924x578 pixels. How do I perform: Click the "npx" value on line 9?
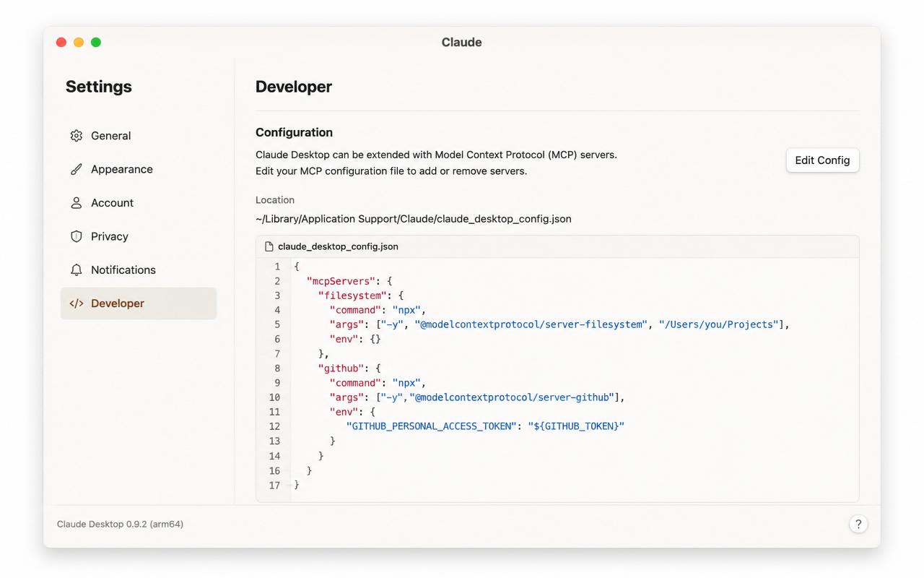407,383
